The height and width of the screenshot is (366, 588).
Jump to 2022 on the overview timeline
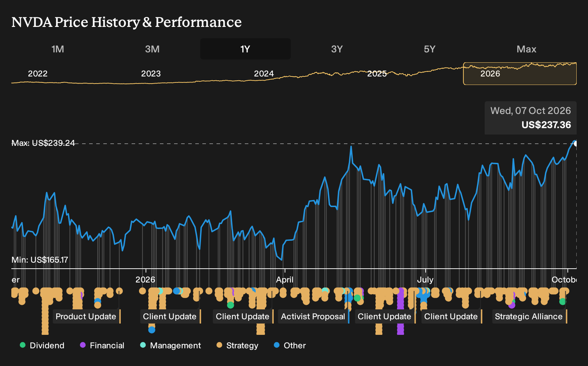coord(38,74)
